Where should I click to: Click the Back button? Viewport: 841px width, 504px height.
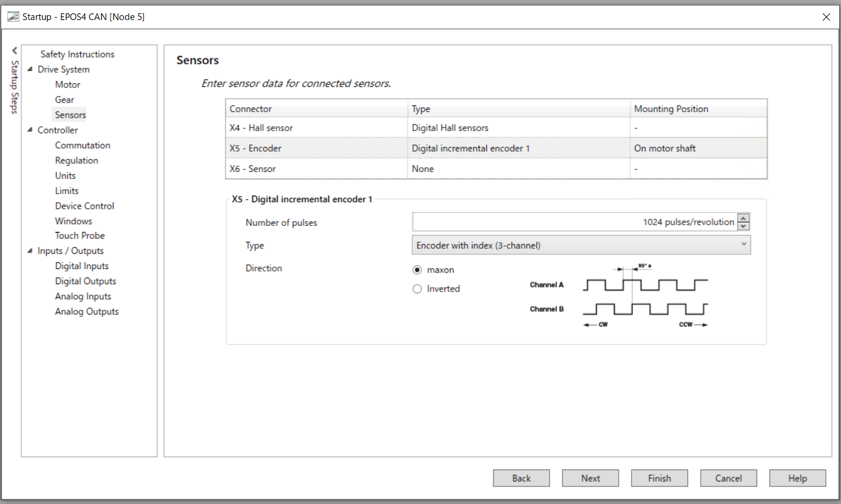click(x=522, y=478)
